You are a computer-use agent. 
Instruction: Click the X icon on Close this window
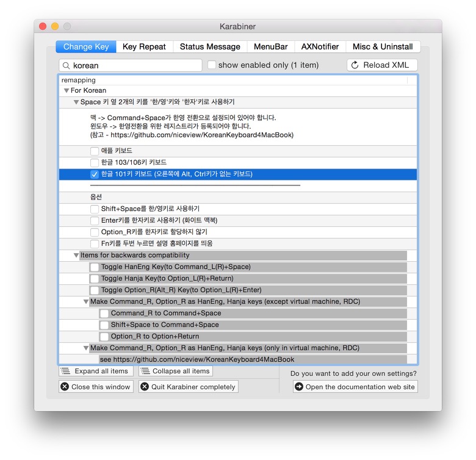[65, 387]
